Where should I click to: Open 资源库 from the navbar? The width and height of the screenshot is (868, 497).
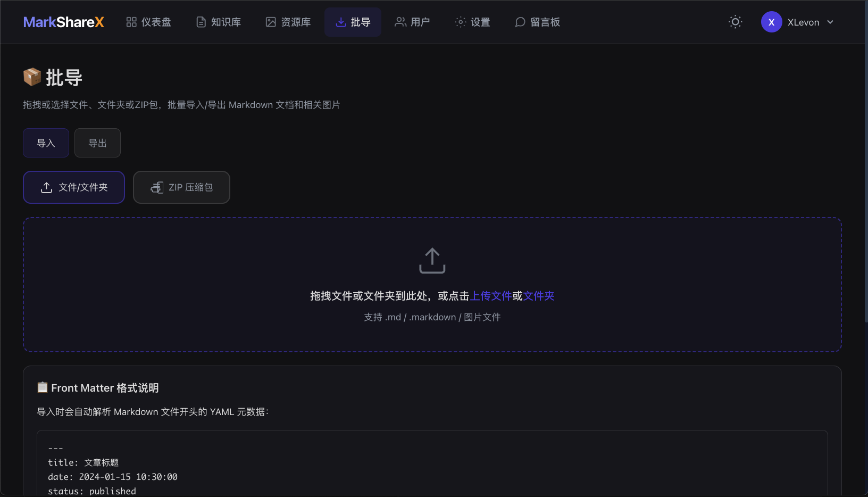[x=288, y=22]
